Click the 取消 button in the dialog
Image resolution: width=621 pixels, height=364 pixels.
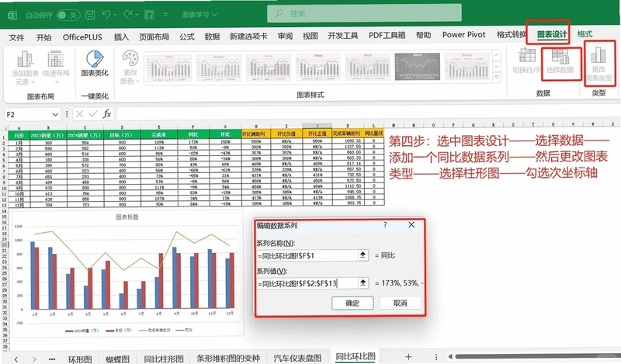(x=400, y=303)
